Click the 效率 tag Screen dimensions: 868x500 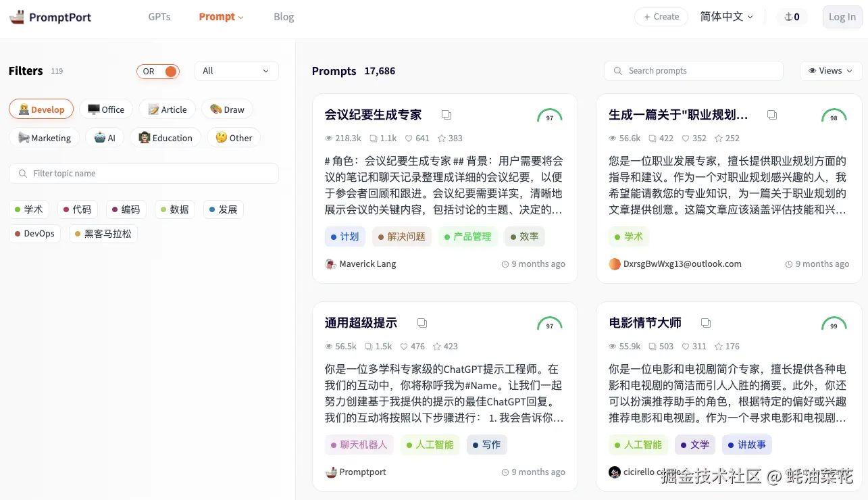click(525, 236)
